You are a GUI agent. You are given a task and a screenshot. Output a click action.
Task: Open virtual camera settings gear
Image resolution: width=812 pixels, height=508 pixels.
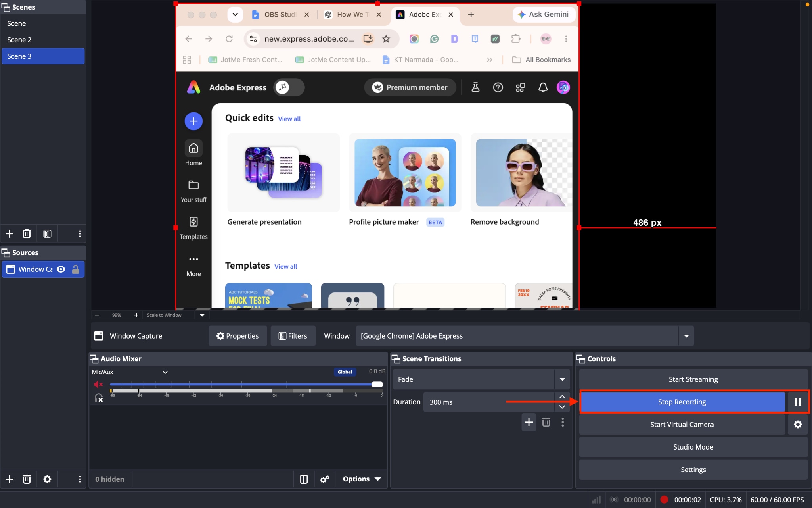pyautogui.click(x=798, y=425)
